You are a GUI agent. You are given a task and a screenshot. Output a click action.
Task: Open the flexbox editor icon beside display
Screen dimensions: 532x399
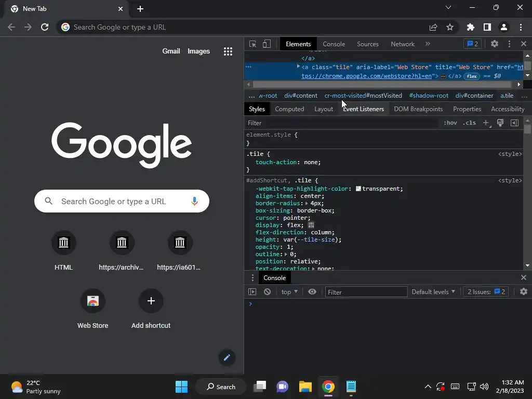[311, 225]
